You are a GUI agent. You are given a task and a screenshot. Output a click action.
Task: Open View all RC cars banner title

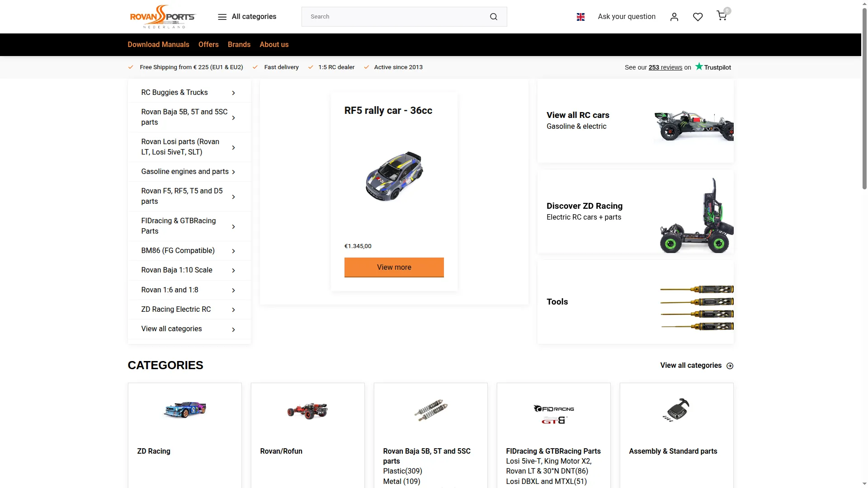pos(578,115)
